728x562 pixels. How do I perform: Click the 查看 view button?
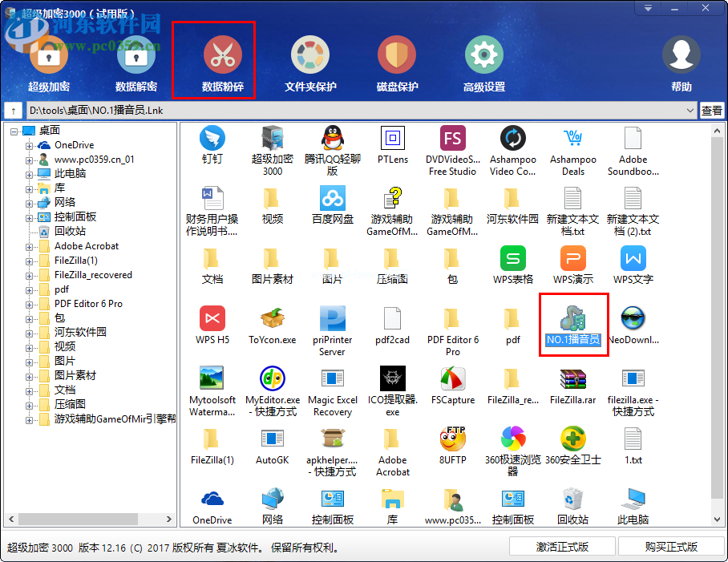tap(712, 111)
